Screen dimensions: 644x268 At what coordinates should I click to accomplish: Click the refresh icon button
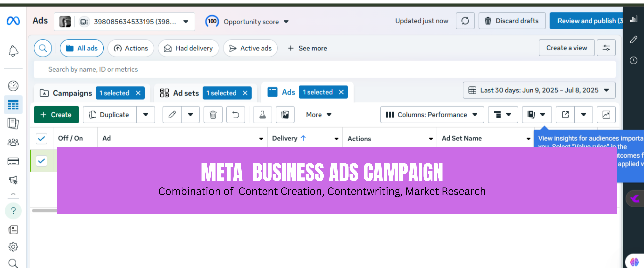click(465, 21)
